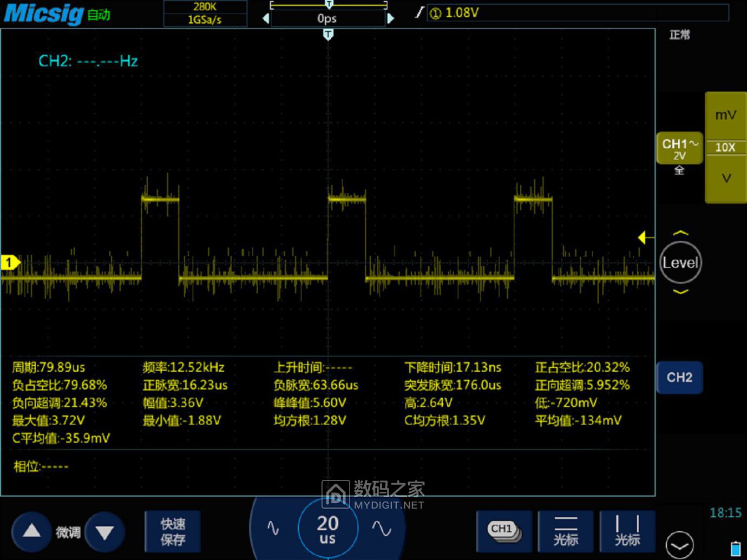Screen dimensions: 747x560
Task: Tap the decrease timebase wave icon
Action: [273, 528]
